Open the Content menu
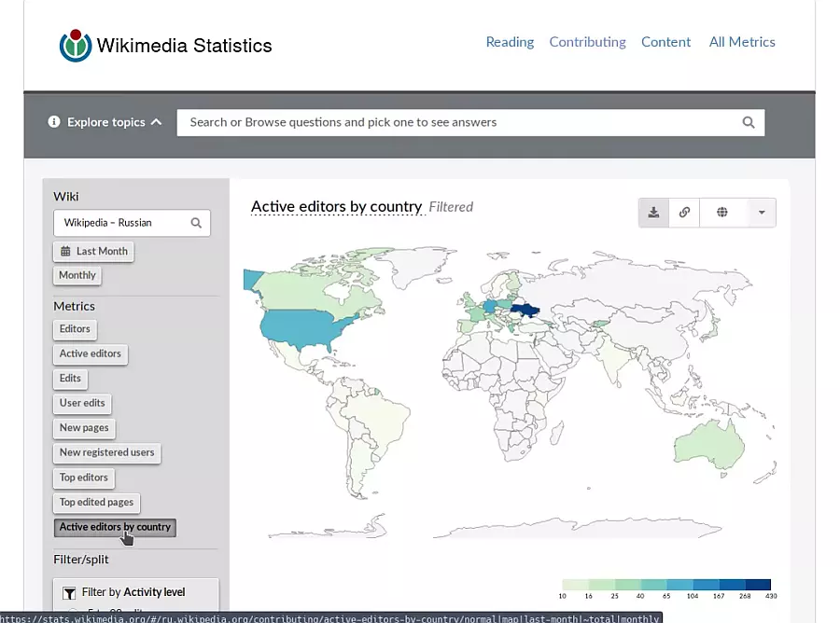The height and width of the screenshot is (623, 840). point(665,42)
